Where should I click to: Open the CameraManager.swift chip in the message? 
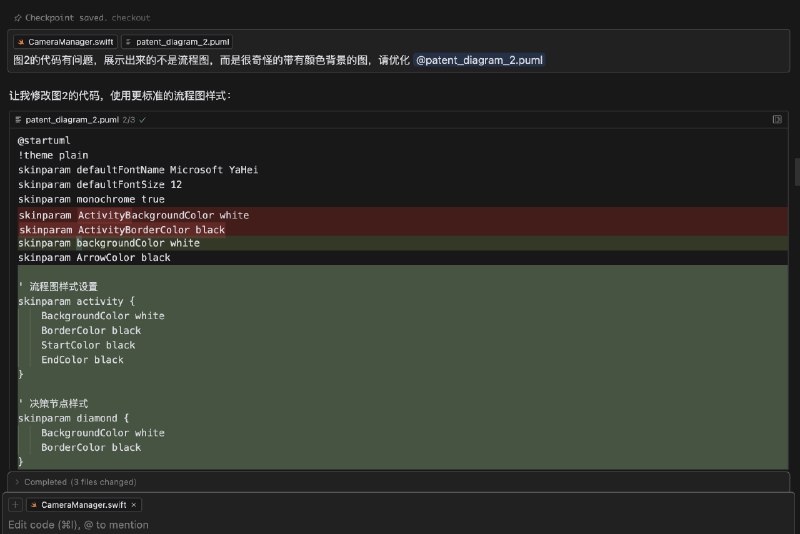65,42
